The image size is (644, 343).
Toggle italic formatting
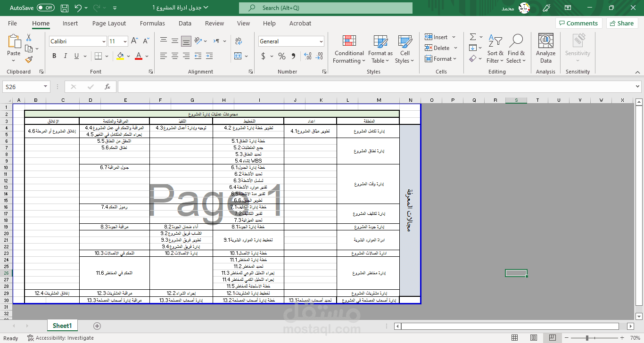coord(65,56)
